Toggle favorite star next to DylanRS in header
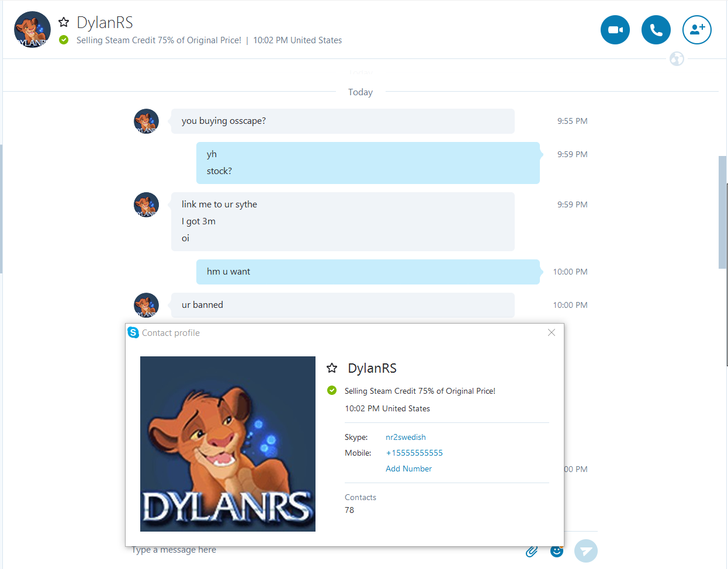This screenshot has height=569, width=728. pyautogui.click(x=64, y=22)
